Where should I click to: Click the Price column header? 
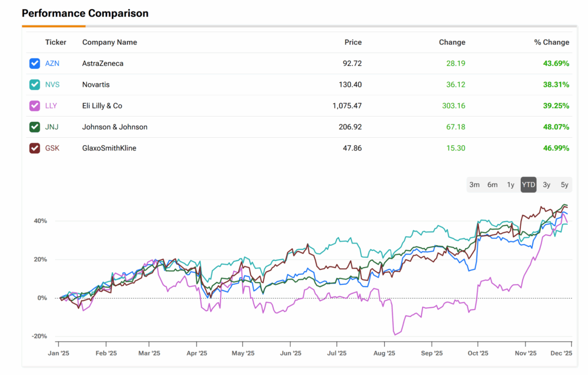[353, 42]
